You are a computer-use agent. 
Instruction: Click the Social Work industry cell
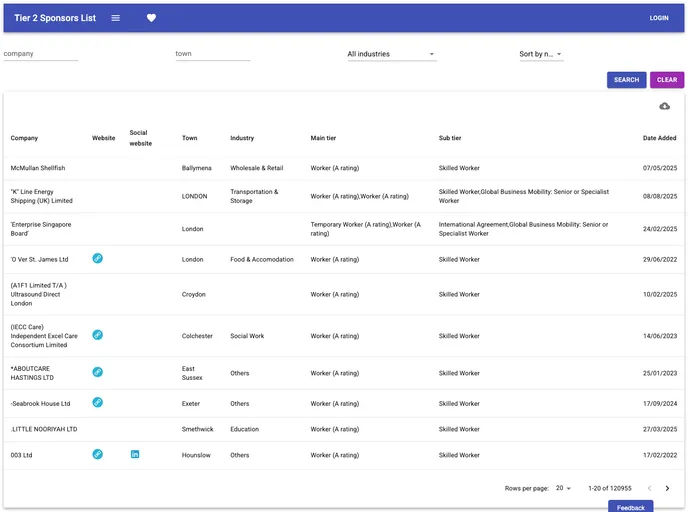tap(247, 336)
